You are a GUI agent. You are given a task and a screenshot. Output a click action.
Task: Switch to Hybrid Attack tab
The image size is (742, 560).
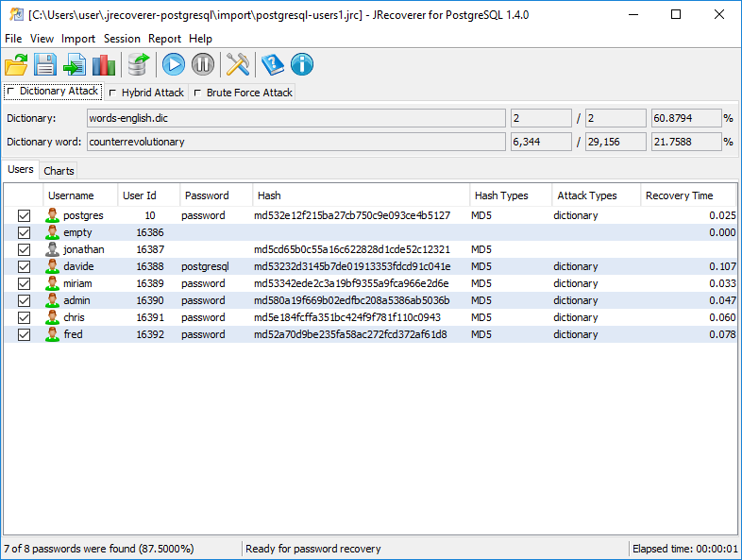[x=146, y=93]
